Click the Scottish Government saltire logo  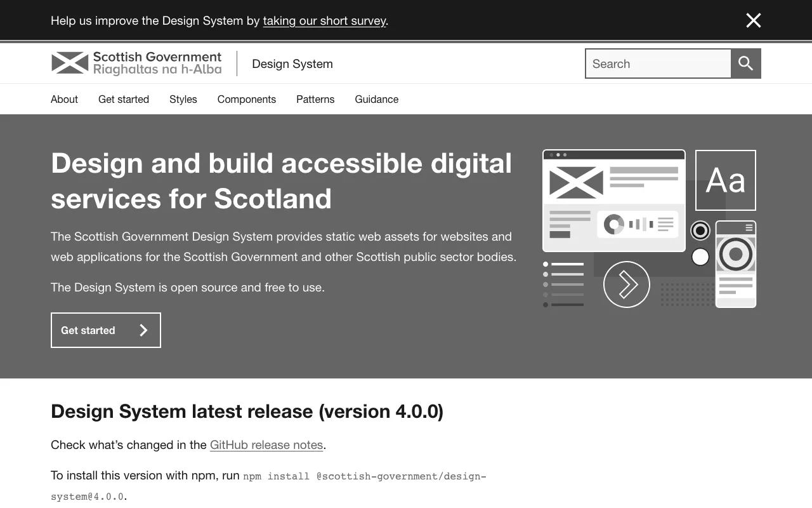(x=136, y=63)
